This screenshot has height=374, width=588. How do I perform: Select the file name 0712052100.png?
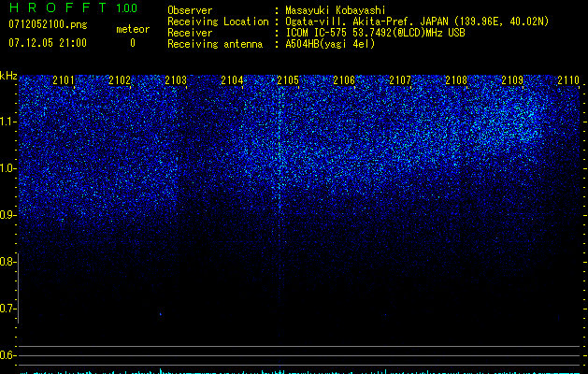point(48,24)
